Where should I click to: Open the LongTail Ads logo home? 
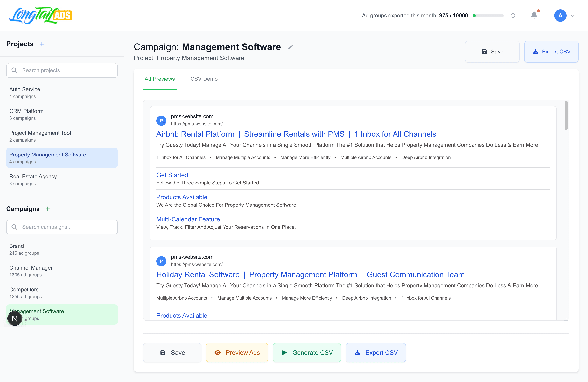[40, 15]
